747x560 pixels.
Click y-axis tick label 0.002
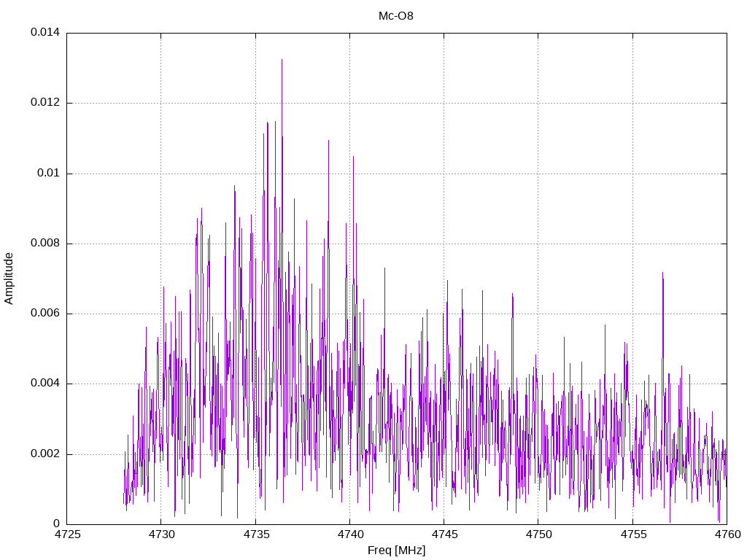click(x=46, y=454)
